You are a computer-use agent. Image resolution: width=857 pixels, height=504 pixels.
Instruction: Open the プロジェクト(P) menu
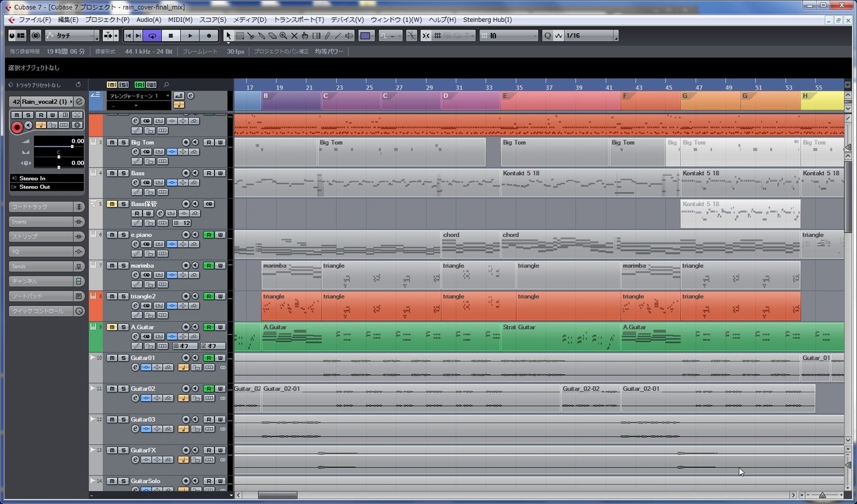coord(107,19)
